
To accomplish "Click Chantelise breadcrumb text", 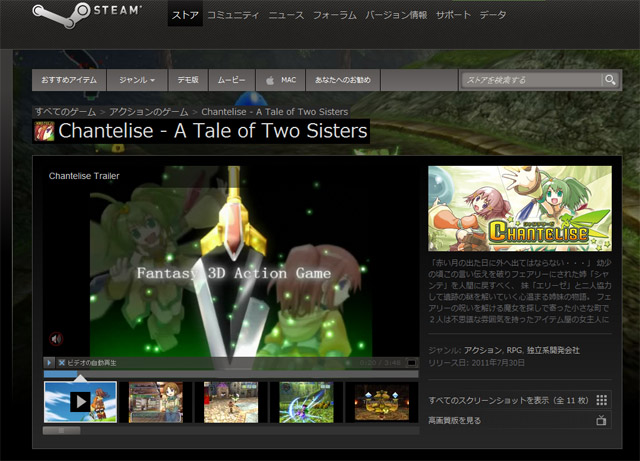I will click(x=275, y=111).
